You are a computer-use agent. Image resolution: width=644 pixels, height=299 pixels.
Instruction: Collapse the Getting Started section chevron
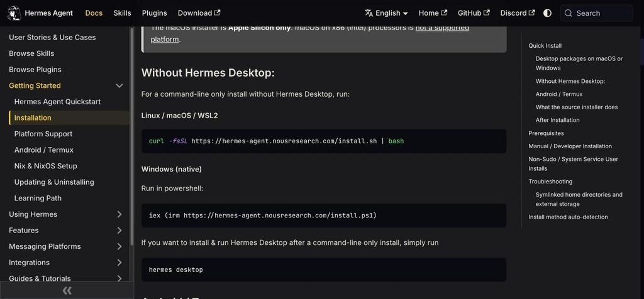[x=119, y=85]
